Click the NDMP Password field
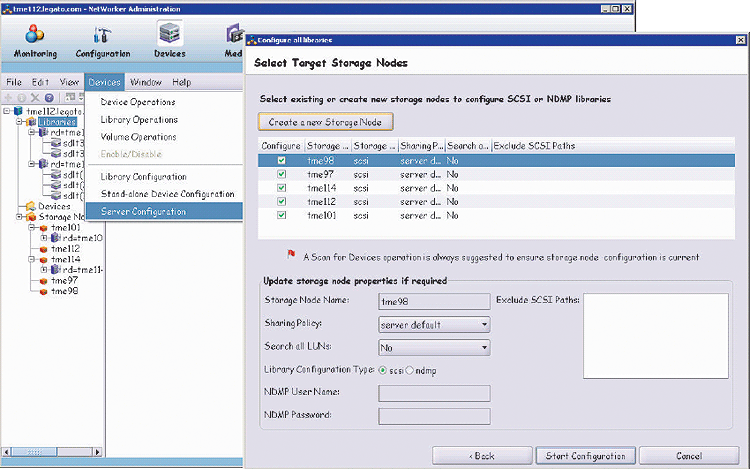The image size is (750, 469). tap(434, 416)
